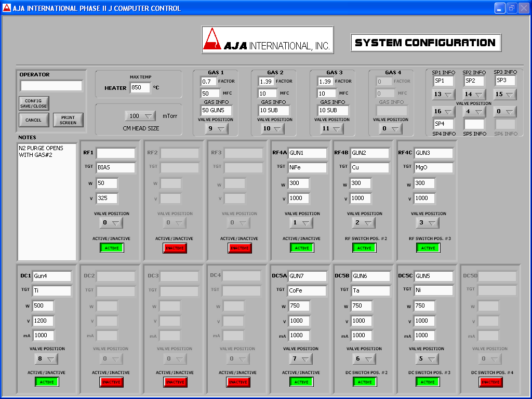Viewport: 532px width, 399px height.
Task: Toggle RF2 inactive red indicator
Action: (x=175, y=248)
